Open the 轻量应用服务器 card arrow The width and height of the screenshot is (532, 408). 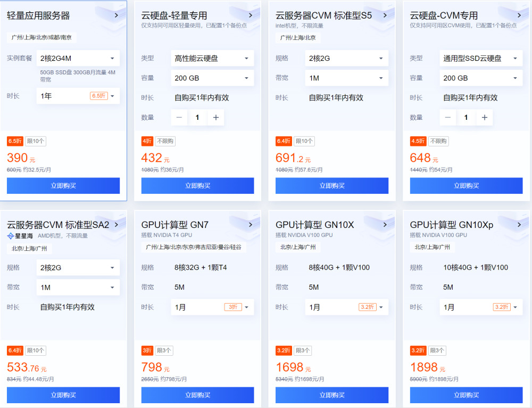tap(116, 15)
